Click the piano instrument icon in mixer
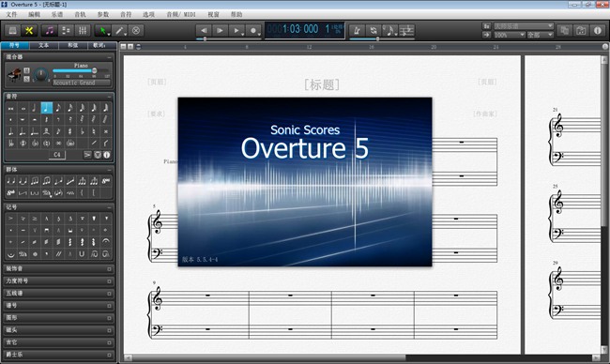610x364 pixels. coord(14,75)
